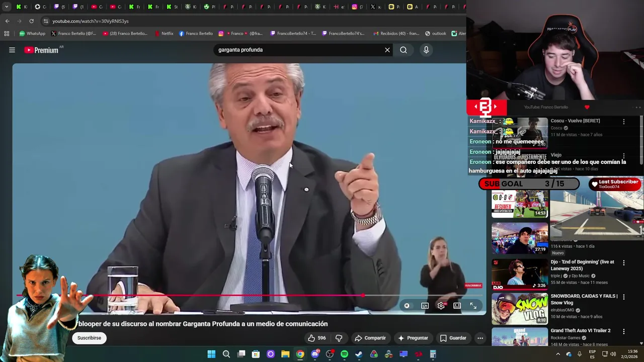Screen dimensions: 644x362
Task: Open options for Djo 'End of Beginning'
Action: (624, 263)
